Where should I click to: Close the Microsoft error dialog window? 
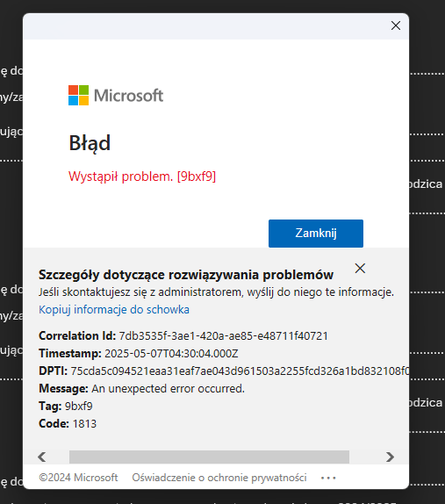396,25
